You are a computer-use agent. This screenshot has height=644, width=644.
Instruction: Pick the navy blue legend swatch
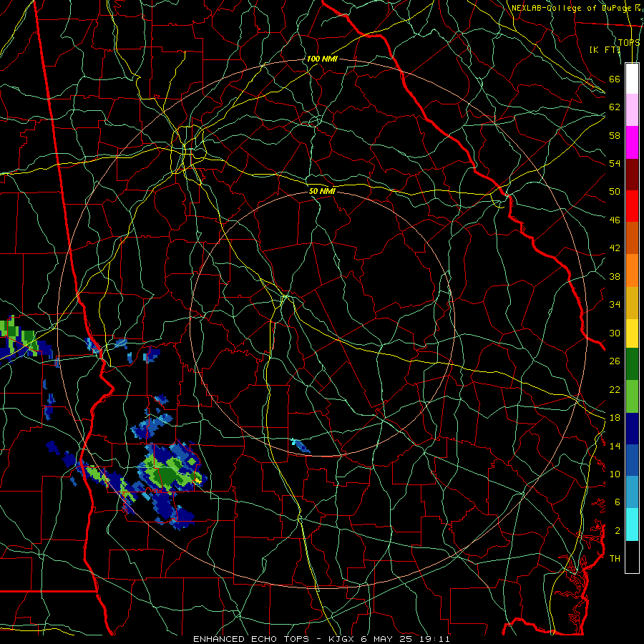632,429
